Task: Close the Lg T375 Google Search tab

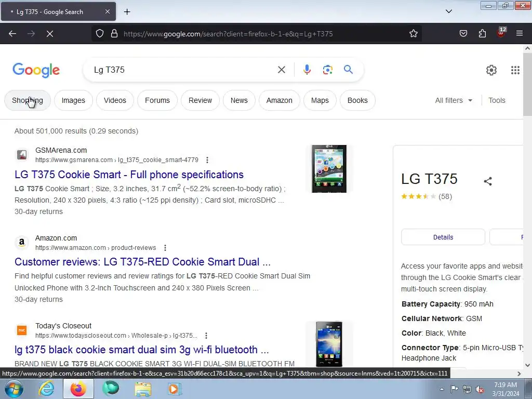Action: [107, 11]
